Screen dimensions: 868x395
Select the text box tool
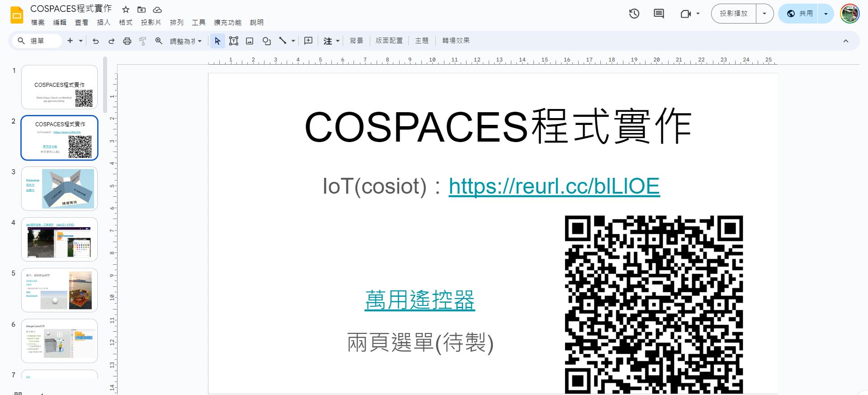pyautogui.click(x=234, y=41)
